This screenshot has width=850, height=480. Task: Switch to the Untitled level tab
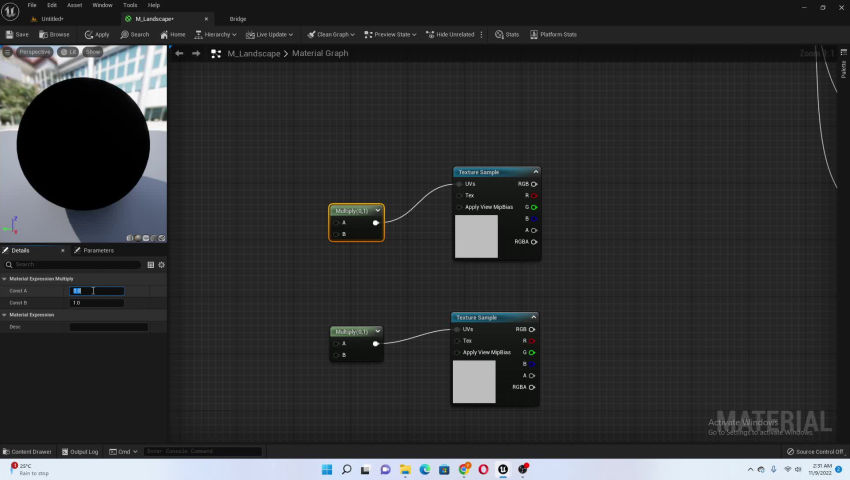coord(52,19)
